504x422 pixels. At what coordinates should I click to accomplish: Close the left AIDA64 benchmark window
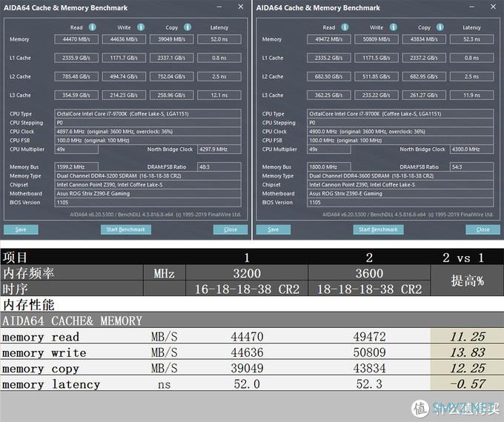coord(241,7)
